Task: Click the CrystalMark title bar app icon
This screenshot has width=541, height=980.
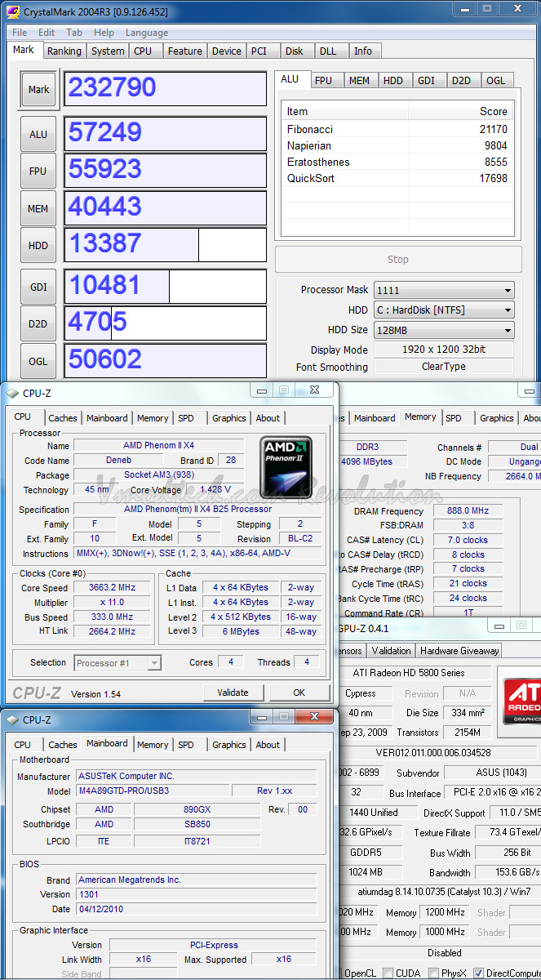Action: pyautogui.click(x=14, y=11)
